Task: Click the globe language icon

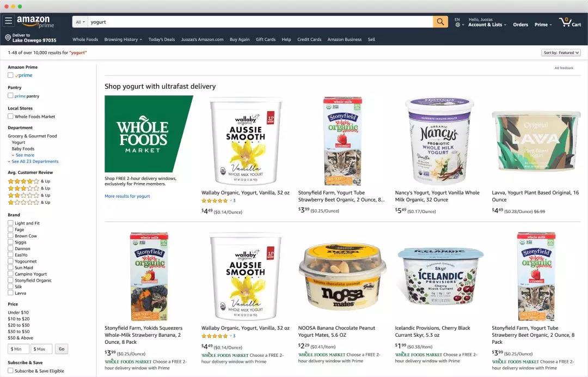Action: [457, 25]
